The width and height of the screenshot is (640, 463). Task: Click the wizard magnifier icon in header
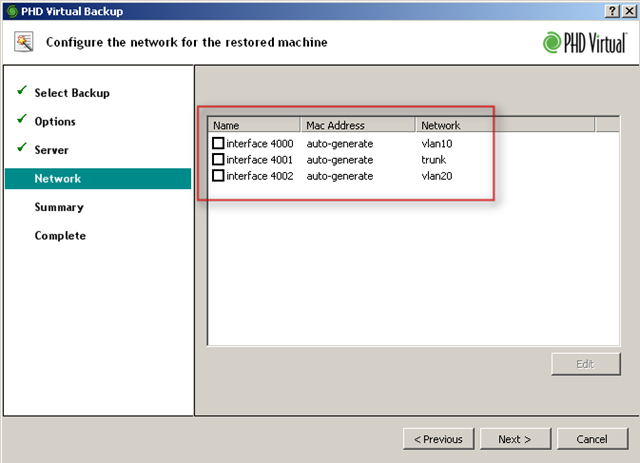(x=25, y=42)
